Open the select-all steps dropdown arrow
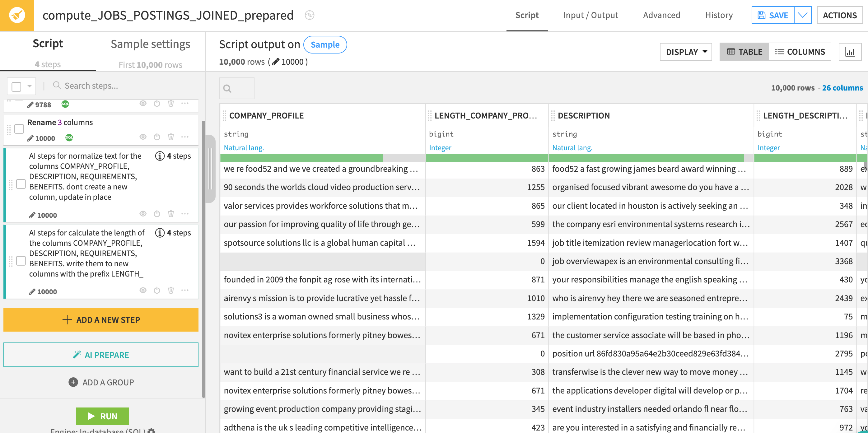 (30, 86)
